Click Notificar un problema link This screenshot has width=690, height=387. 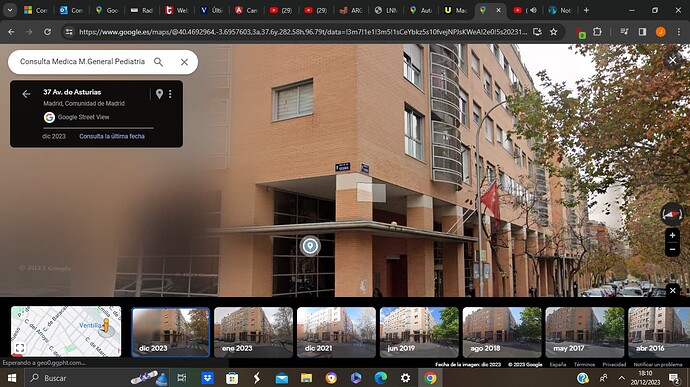(x=658, y=365)
